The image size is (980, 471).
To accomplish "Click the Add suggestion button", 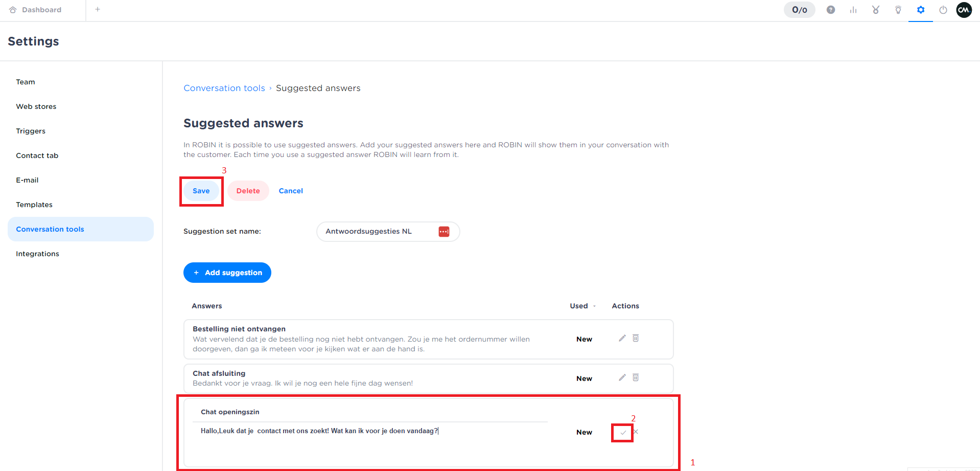I will pos(227,273).
